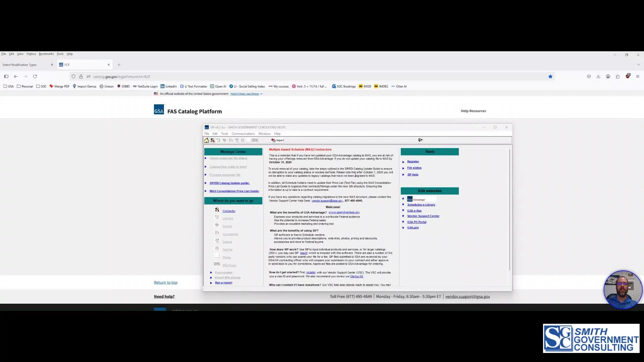
Task: Open the browser hamburger application menu
Action: 638,77
